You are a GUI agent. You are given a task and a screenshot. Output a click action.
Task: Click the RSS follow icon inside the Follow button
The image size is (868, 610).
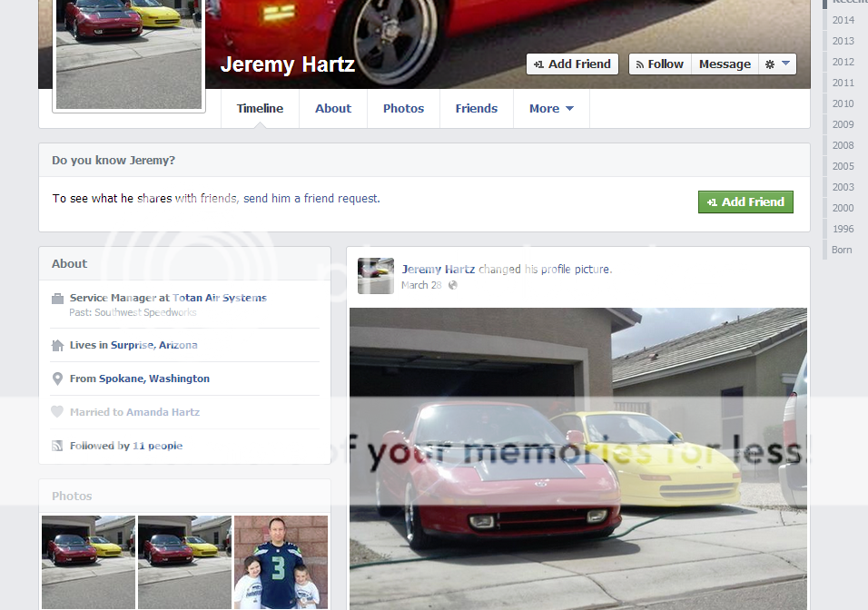tap(638, 64)
